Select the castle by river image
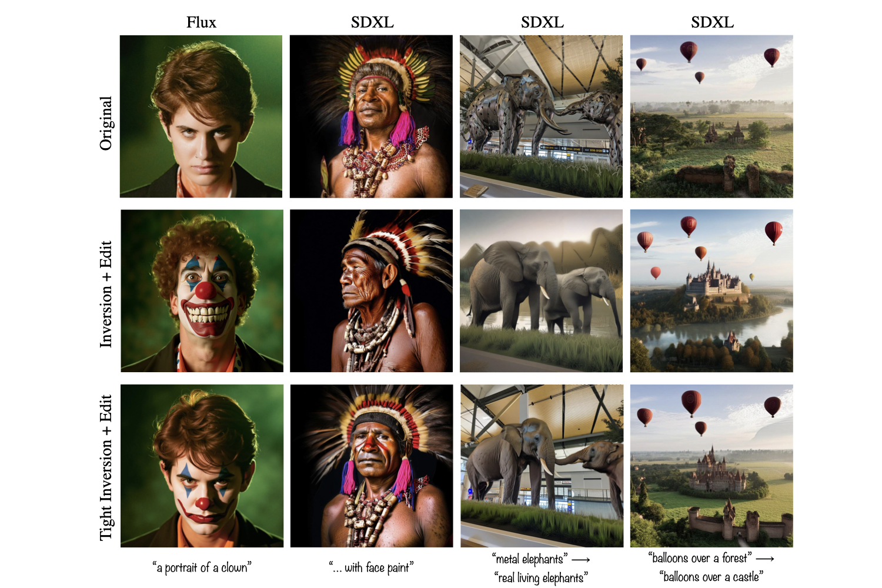The height and width of the screenshot is (588, 882). (711, 291)
